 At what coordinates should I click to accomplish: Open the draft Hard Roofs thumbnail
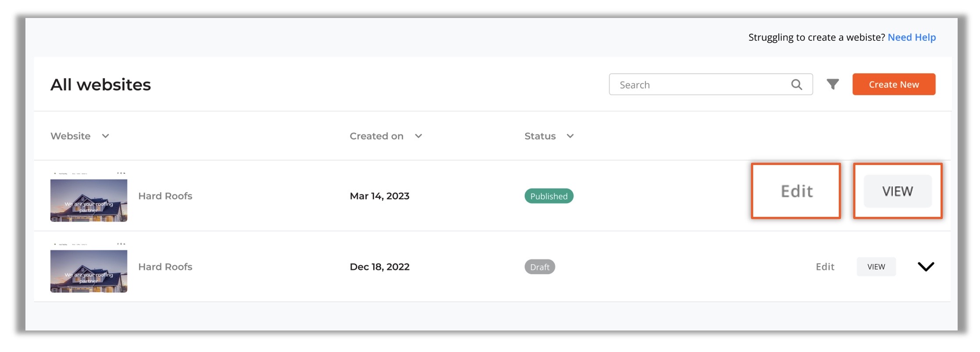tap(89, 268)
